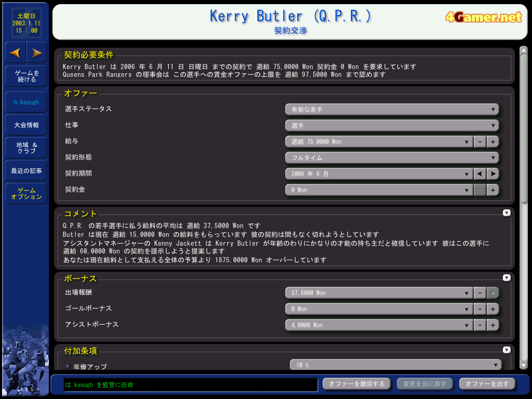The image size is (532, 399).
Task: Decrease 給与 with the minus button
Action: pyautogui.click(x=480, y=141)
